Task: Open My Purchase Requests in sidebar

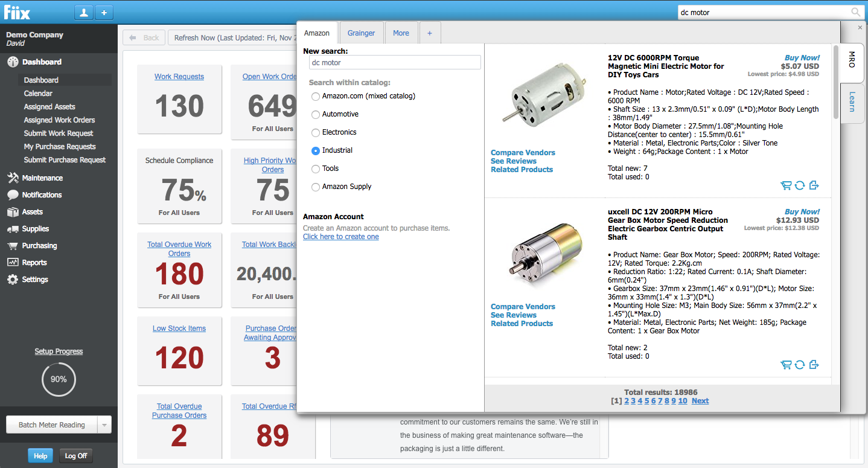Action: [x=60, y=147]
